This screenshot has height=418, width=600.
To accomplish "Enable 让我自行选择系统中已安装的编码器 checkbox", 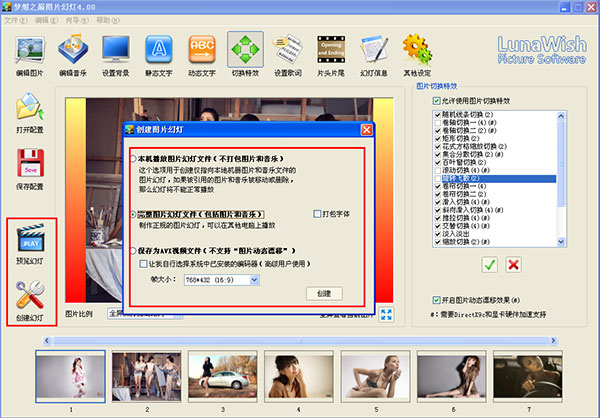I will (x=143, y=264).
